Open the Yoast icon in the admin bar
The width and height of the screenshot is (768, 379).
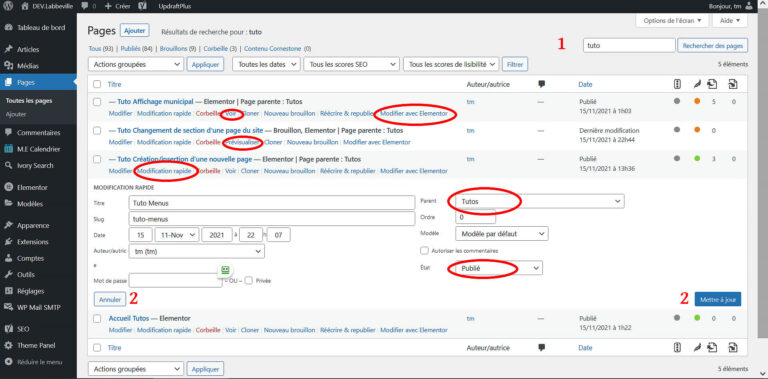pos(142,6)
